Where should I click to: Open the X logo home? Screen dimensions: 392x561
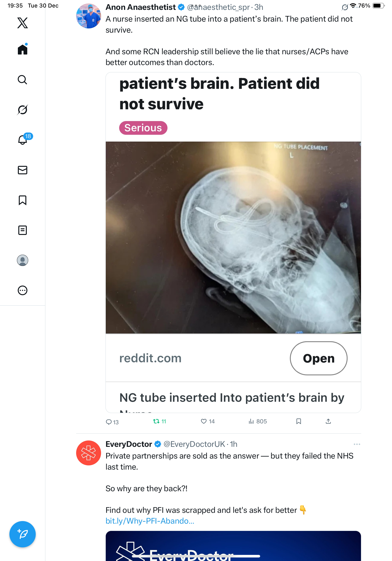pos(23,23)
